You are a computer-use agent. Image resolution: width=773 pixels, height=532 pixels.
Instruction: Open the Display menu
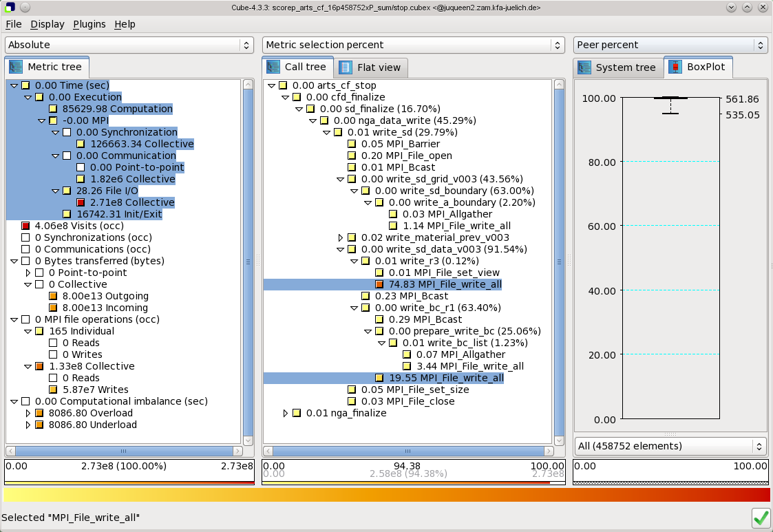[47, 24]
